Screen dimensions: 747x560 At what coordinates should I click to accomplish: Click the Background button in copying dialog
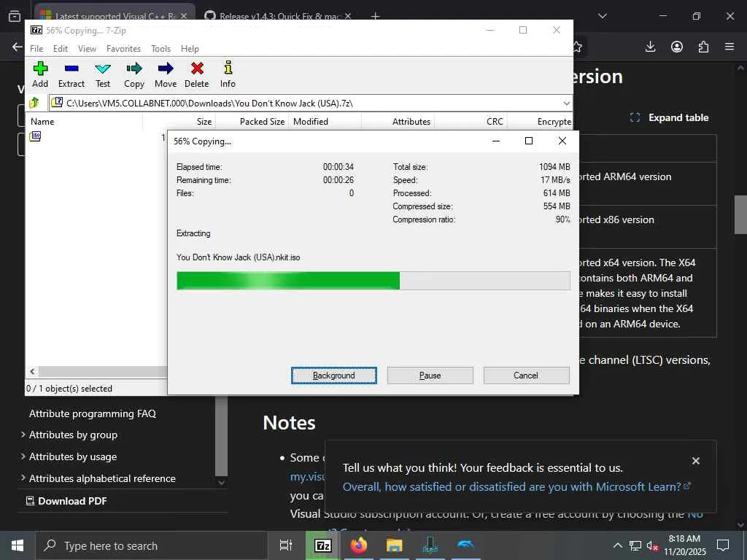coord(334,376)
